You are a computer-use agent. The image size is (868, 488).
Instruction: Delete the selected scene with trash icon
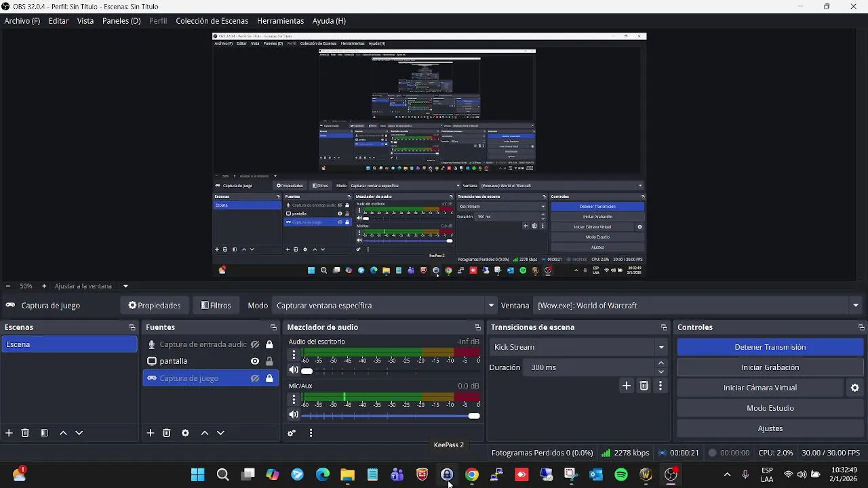(x=25, y=433)
